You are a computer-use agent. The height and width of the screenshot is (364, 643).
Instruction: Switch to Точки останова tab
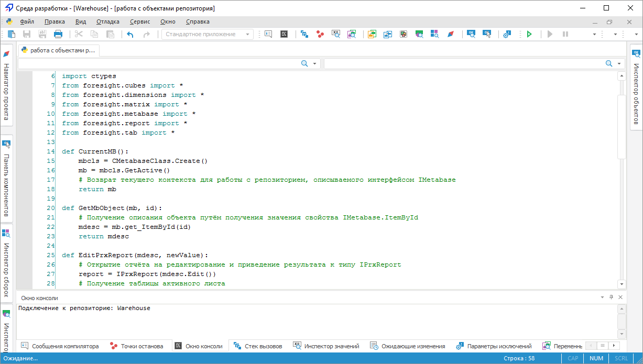click(x=137, y=346)
